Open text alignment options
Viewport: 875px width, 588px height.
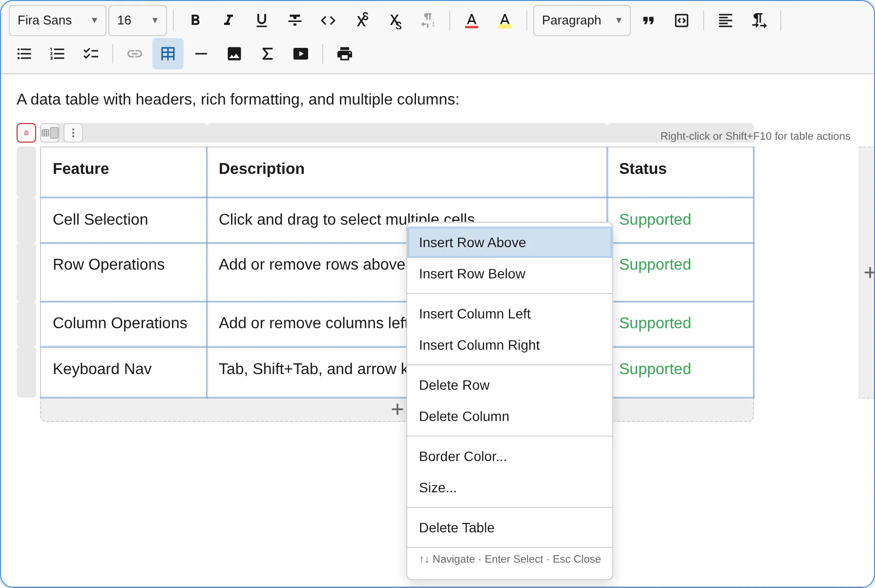coord(726,21)
